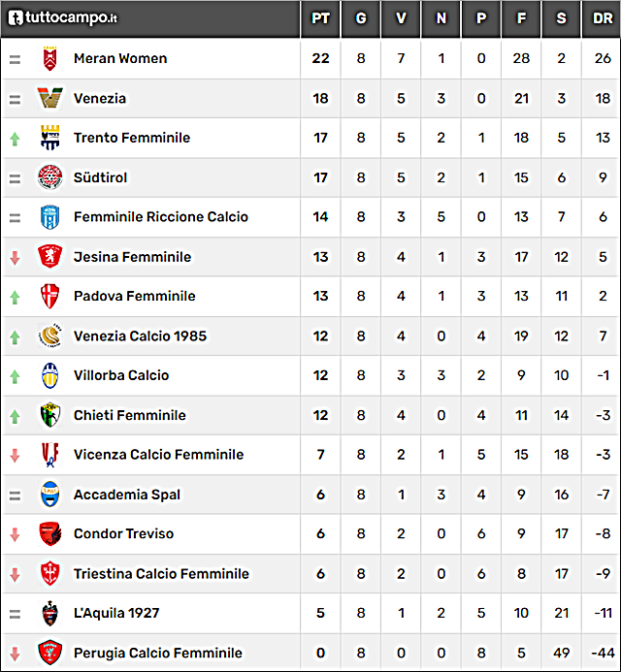Click the Trento Femminile crest
Viewport: 621px width, 672px height.
tap(50, 138)
